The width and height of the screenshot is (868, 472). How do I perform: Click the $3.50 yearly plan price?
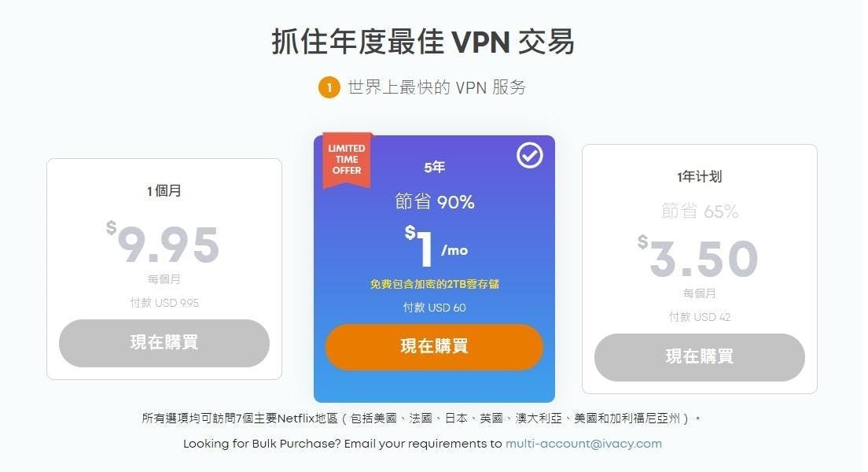698,257
